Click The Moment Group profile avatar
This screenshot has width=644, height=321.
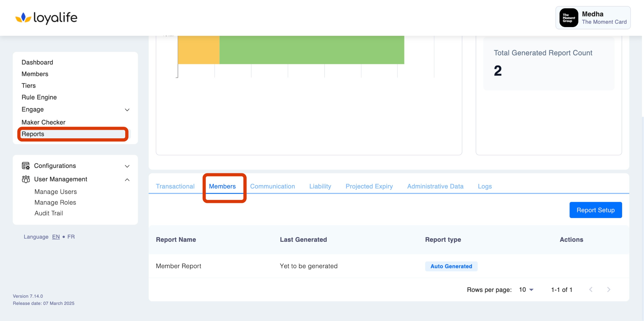tap(569, 18)
